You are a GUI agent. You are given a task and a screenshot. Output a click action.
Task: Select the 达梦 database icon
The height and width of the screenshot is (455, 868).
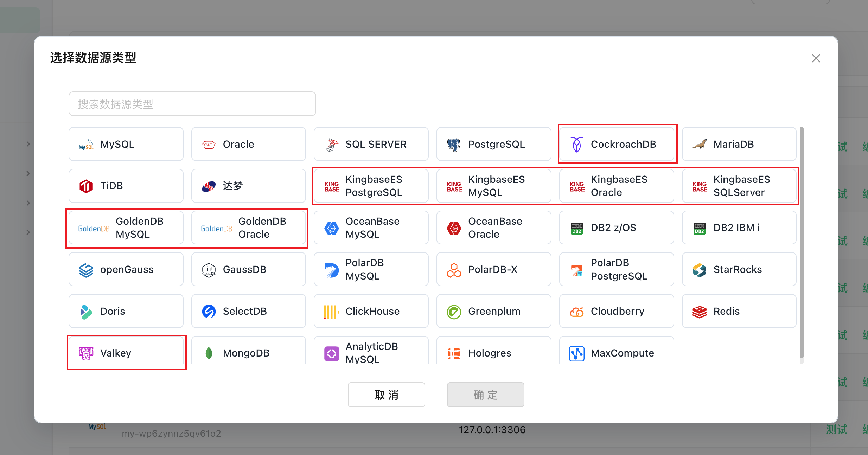coord(209,186)
